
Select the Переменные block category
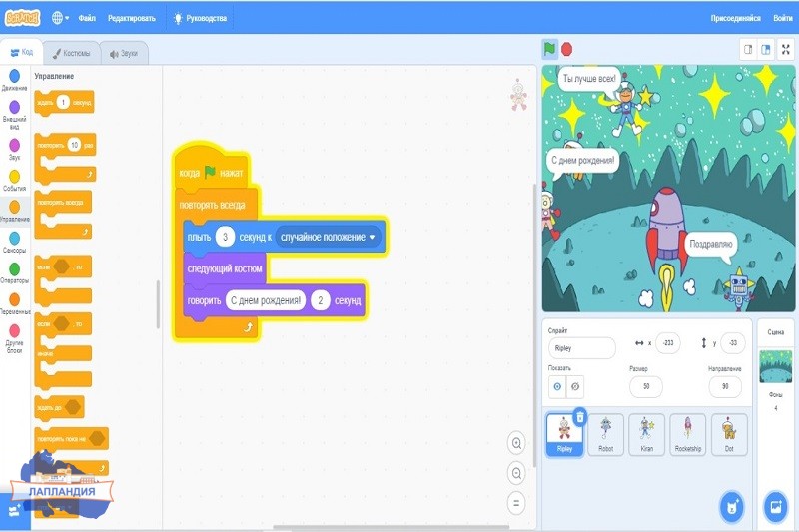[x=15, y=303]
